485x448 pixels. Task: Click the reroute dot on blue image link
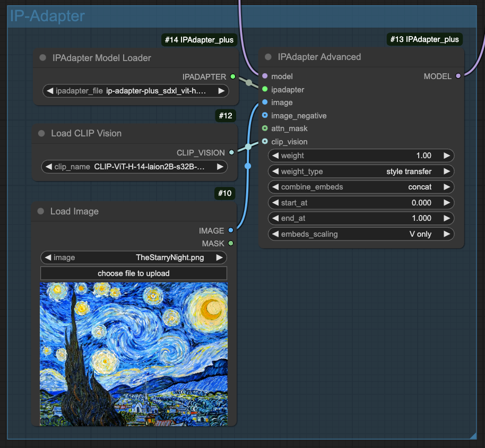coord(247,166)
